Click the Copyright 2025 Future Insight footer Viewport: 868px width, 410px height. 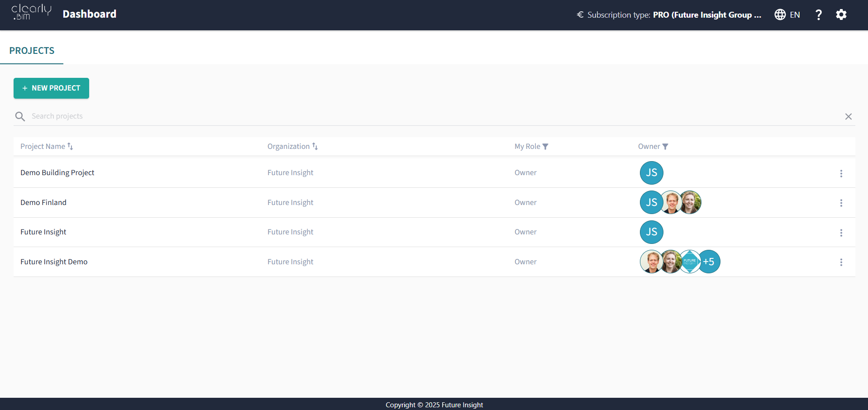(434, 405)
